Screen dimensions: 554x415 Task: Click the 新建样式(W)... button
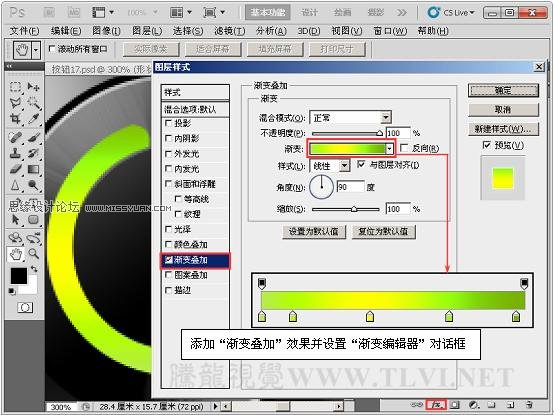(x=503, y=129)
